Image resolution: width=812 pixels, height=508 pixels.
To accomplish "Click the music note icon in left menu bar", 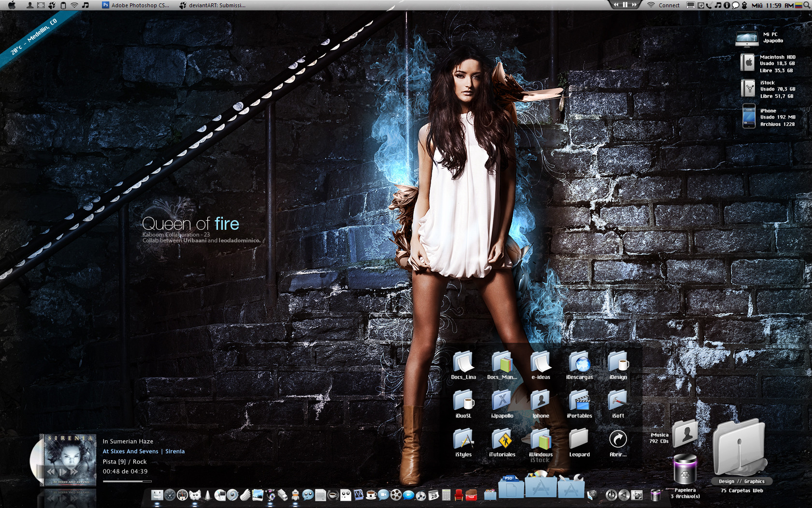I will [x=86, y=5].
